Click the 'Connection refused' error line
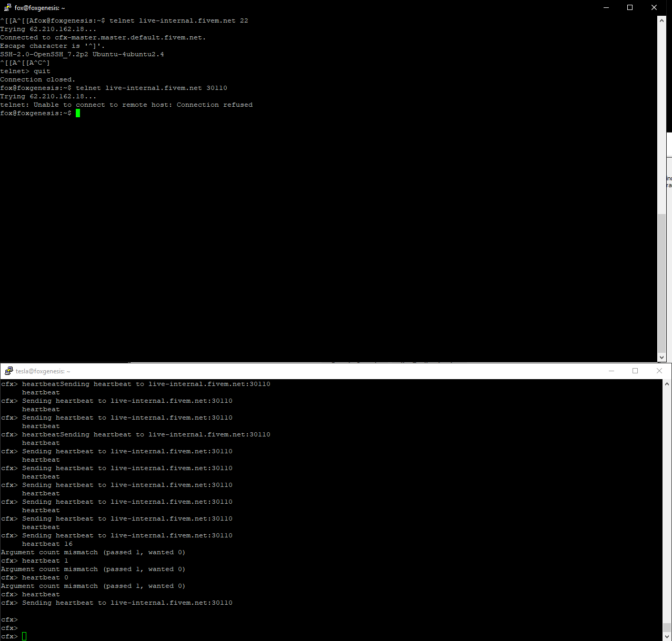The height and width of the screenshot is (641, 672). (126, 105)
